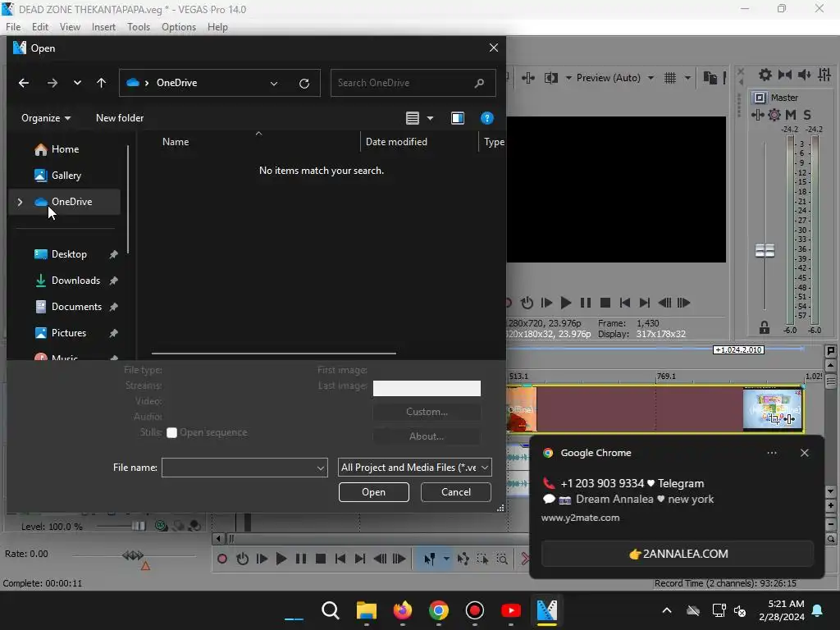Open the Edit menu
This screenshot has height=630, width=840.
coord(40,27)
